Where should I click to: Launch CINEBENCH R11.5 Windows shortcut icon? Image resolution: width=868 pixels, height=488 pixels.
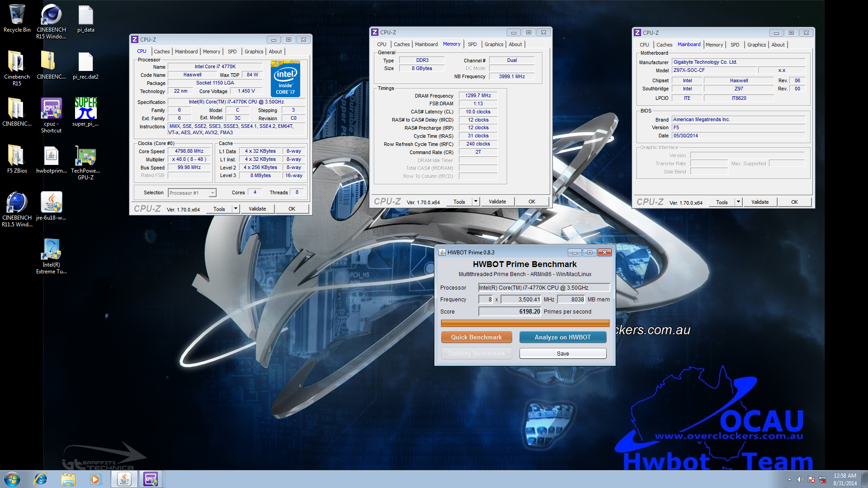click(x=17, y=210)
